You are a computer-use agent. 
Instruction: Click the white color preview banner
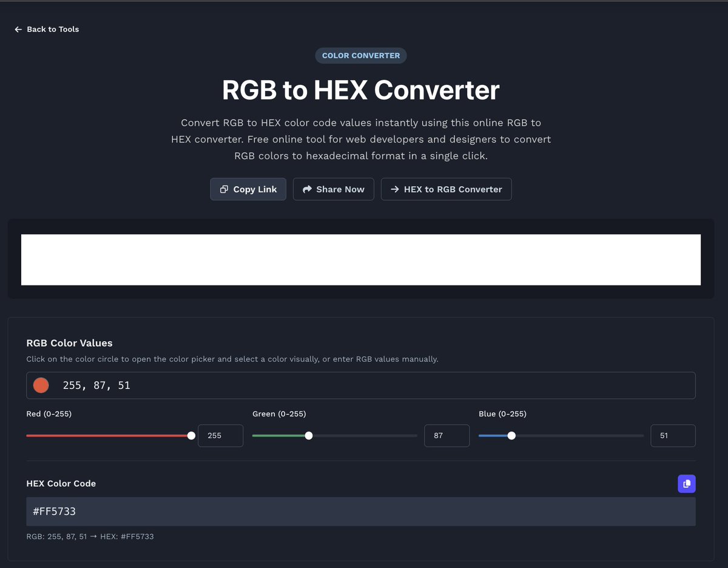(x=361, y=259)
